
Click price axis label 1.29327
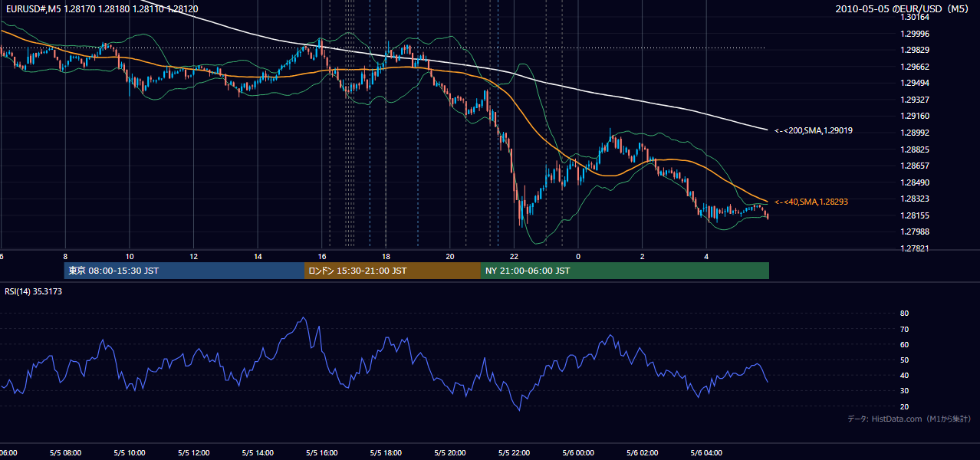click(915, 100)
